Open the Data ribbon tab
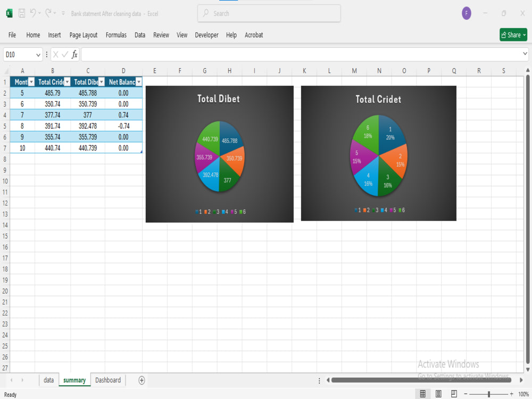 coord(140,35)
